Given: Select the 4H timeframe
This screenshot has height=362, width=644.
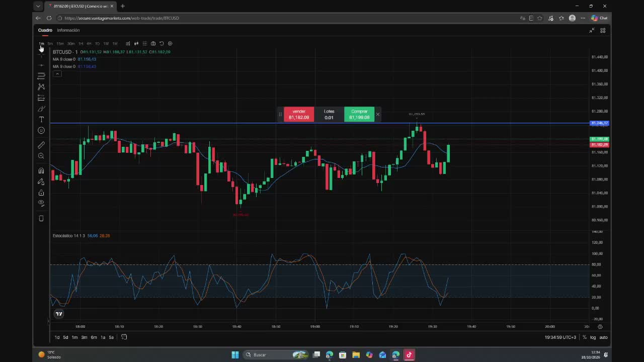Looking at the screenshot, I should (89, 44).
